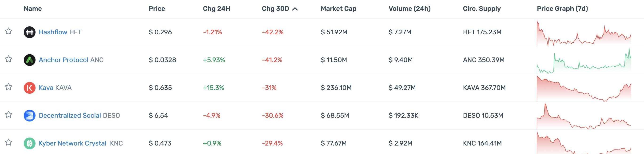Toggle the favorite star for Kava
644x154 pixels.
point(9,87)
